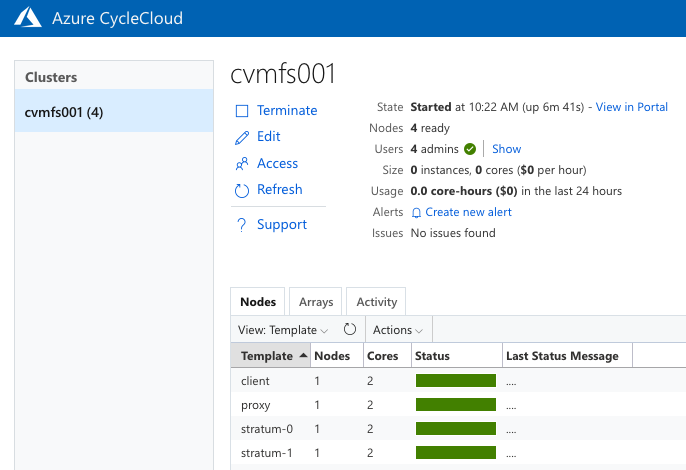This screenshot has height=470, width=686.
Task: Click the Access users icon
Action: click(241, 164)
